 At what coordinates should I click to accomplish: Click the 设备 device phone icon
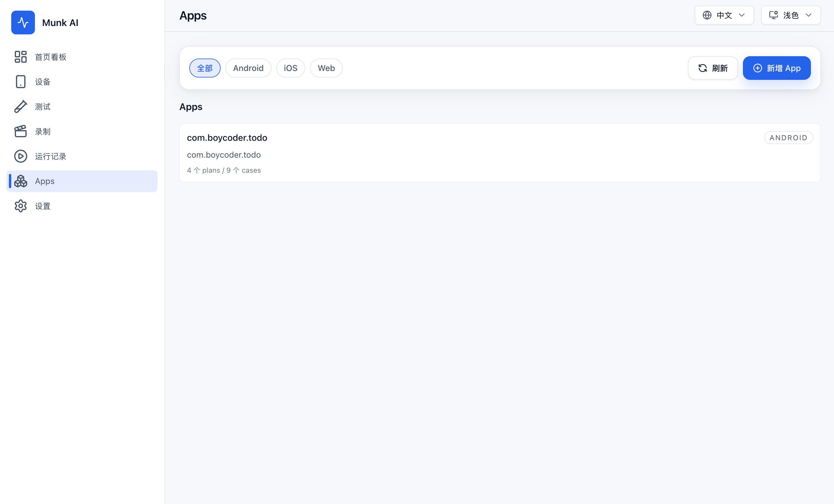21,82
